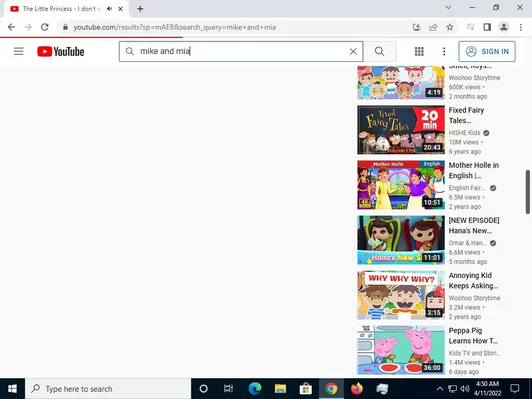Open the YouTube apps grid icon
This screenshot has height=399, width=532.
(419, 51)
